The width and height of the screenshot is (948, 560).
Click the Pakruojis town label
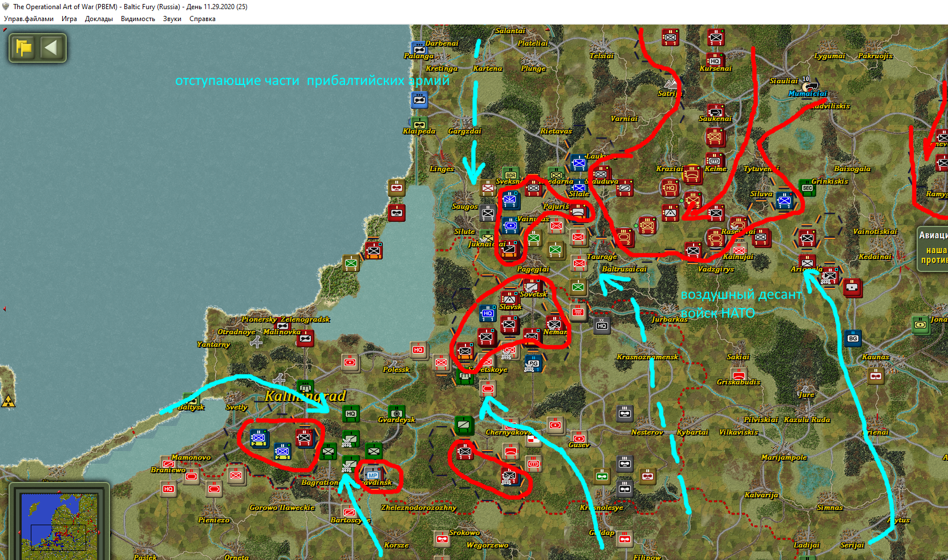pyautogui.click(x=876, y=56)
